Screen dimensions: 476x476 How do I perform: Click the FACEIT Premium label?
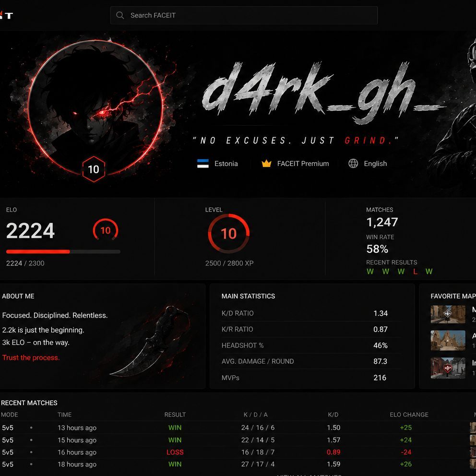(x=303, y=164)
